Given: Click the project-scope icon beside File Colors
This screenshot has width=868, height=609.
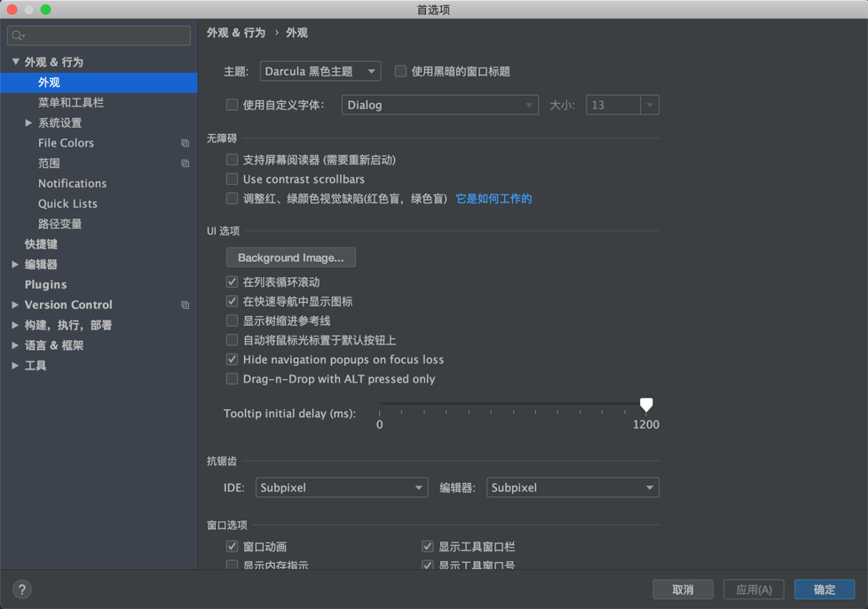Looking at the screenshot, I should 185,143.
